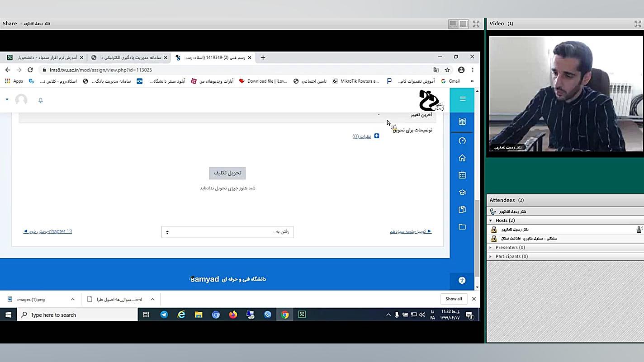The height and width of the screenshot is (362, 644).
Task: Open the book icon in the blue sidebar
Action: (462, 122)
